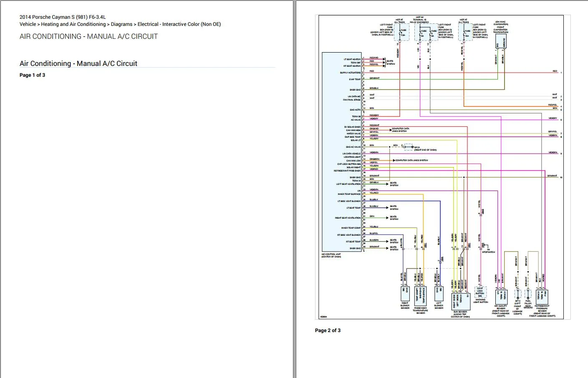The height and width of the screenshot is (378, 588).
Task: Click the 'RIGHT BLOWER SENSOR' component label
Action: (405, 305)
